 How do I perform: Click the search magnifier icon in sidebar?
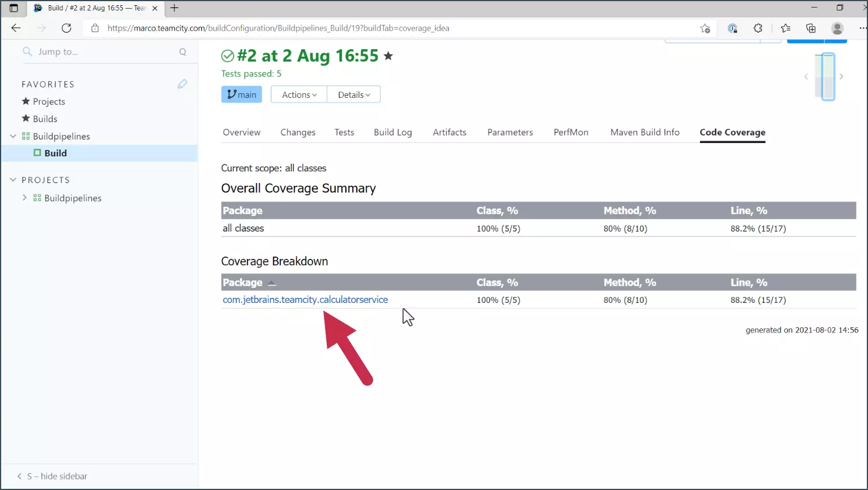click(183, 52)
